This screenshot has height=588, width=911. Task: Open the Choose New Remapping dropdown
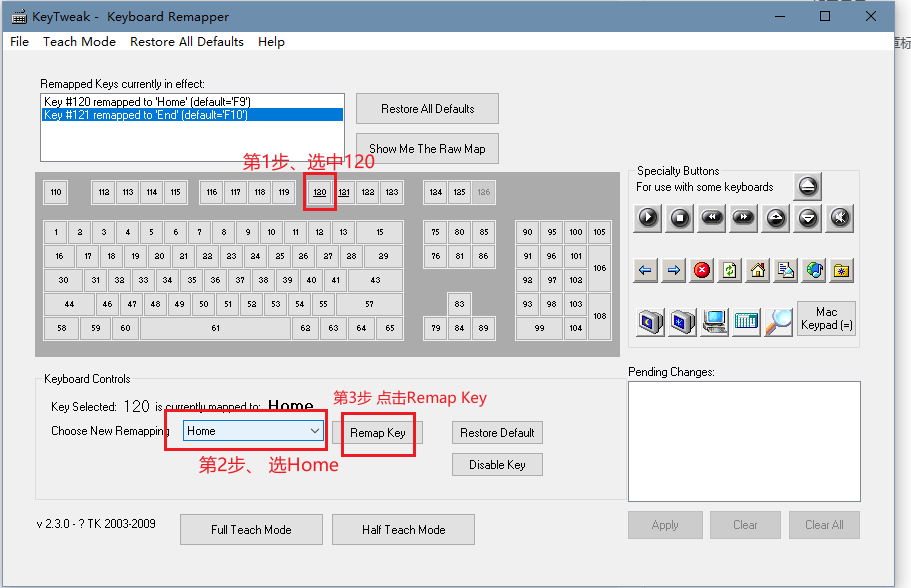tap(253, 431)
